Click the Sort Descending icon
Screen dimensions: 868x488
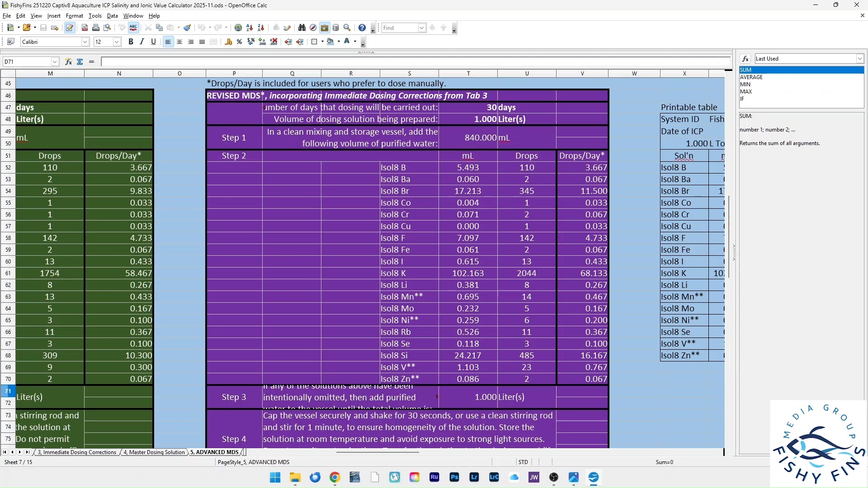click(x=261, y=28)
